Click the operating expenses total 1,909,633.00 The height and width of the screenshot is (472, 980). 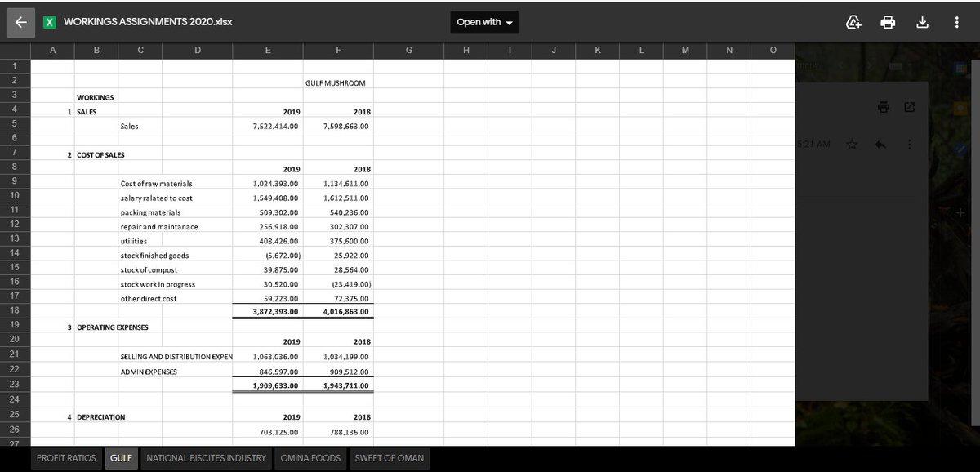276,385
